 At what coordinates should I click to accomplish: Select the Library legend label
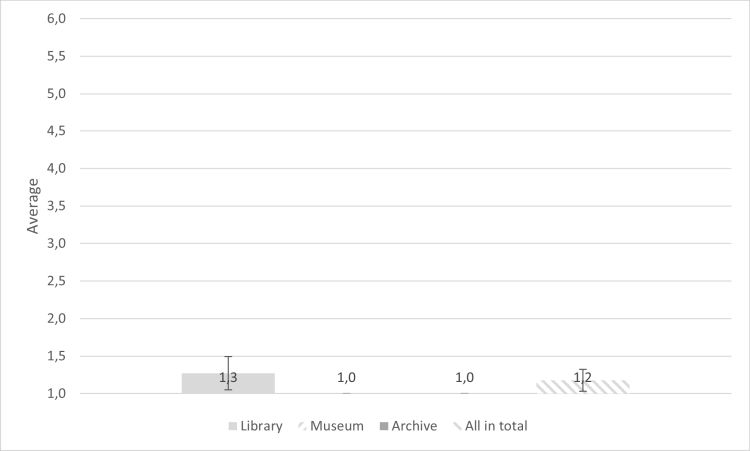(261, 426)
